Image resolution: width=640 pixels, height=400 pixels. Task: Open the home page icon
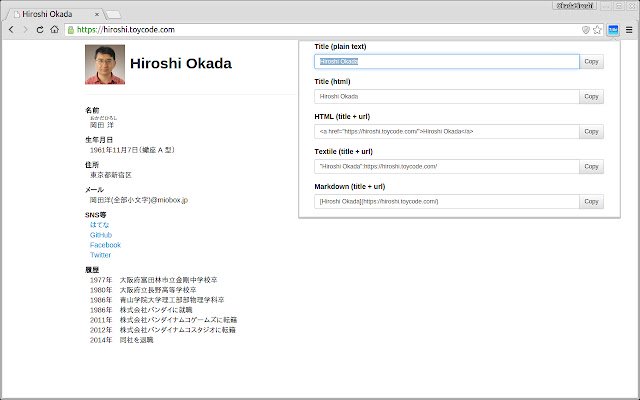click(54, 29)
